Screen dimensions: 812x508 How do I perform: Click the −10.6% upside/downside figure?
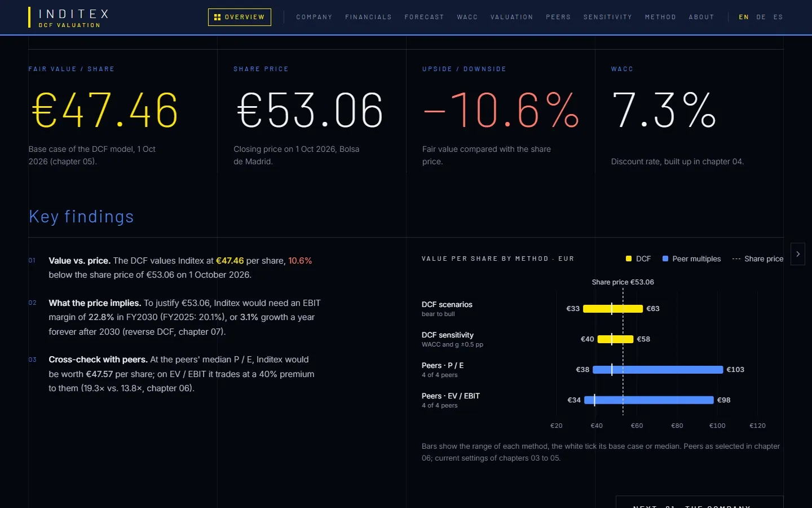coord(501,110)
